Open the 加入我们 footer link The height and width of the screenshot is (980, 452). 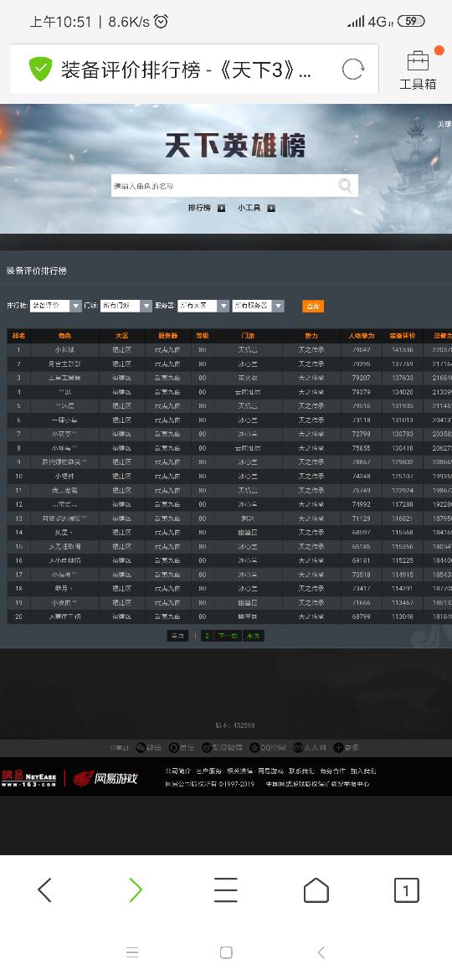click(x=362, y=771)
